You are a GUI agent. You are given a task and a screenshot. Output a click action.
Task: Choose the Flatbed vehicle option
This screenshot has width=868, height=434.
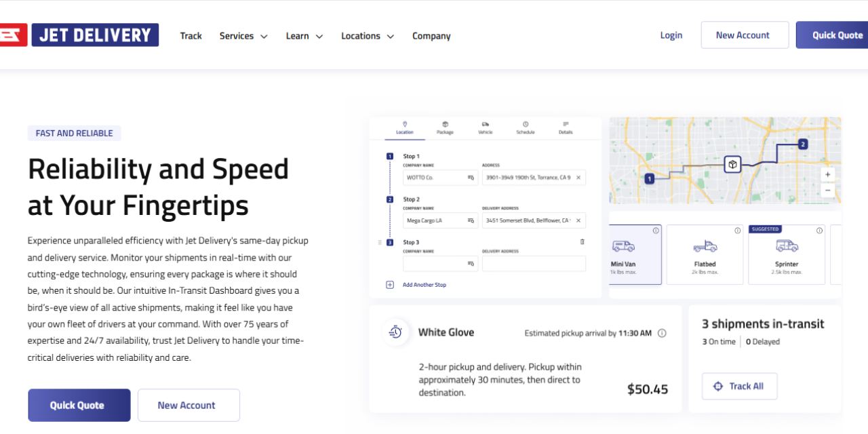(705, 254)
